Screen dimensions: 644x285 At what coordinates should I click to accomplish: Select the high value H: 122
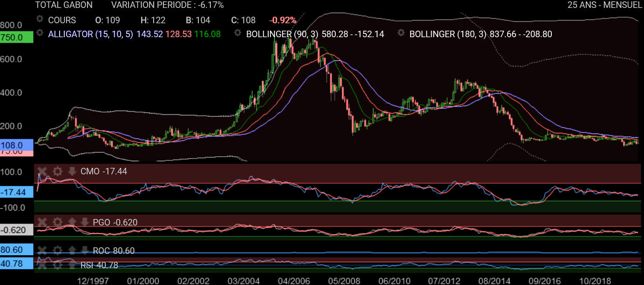point(153,20)
